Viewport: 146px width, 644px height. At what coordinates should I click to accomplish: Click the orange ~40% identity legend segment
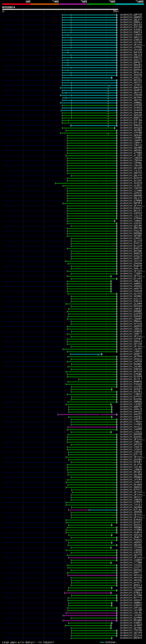pyautogui.click(x=45, y=4)
